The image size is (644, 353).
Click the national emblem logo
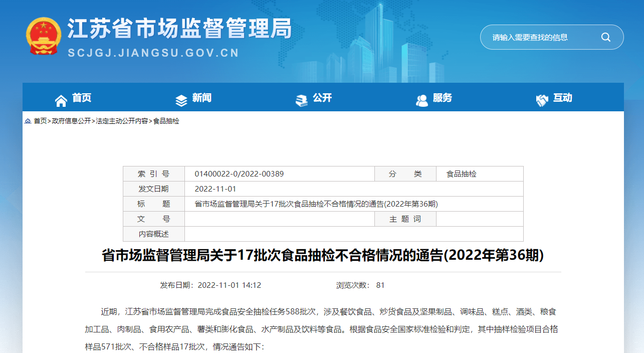[x=44, y=36]
